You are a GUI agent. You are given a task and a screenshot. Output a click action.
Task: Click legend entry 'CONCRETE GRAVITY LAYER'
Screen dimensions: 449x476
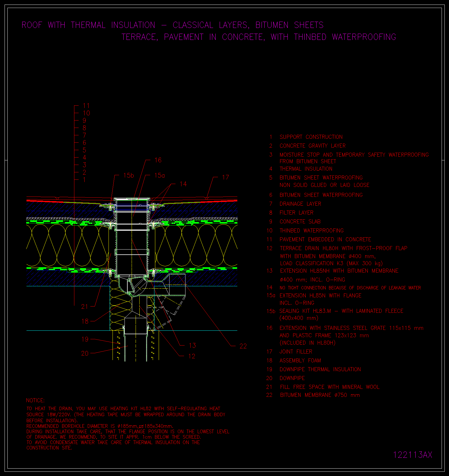pyautogui.click(x=313, y=146)
